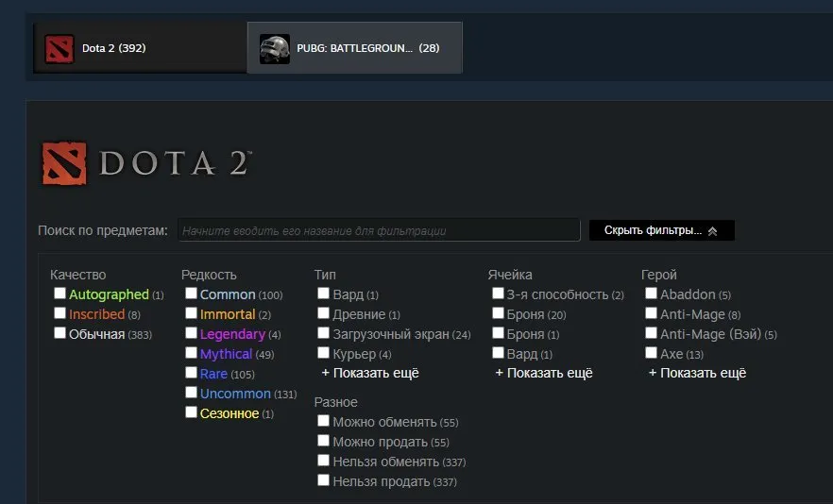Hide filters with Скрыть фильтры button

662,230
